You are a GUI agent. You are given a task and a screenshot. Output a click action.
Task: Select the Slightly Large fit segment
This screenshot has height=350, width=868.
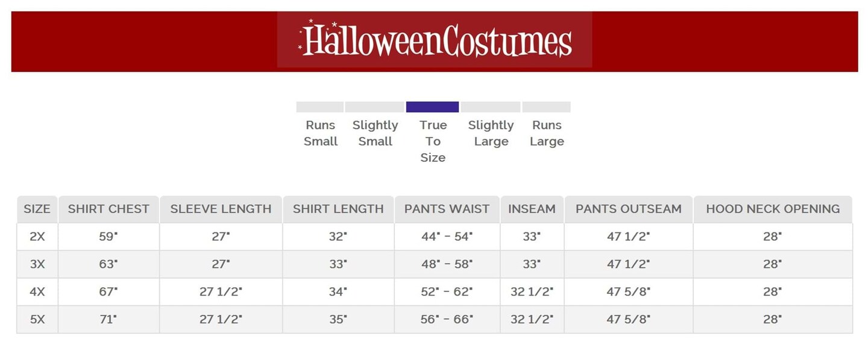[x=491, y=107]
